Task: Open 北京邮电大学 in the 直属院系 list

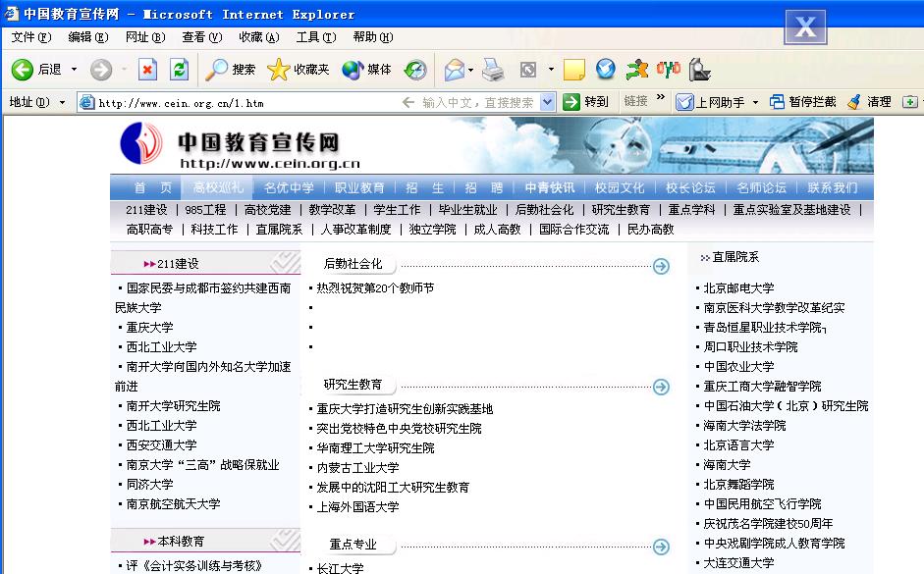Action: click(x=738, y=287)
